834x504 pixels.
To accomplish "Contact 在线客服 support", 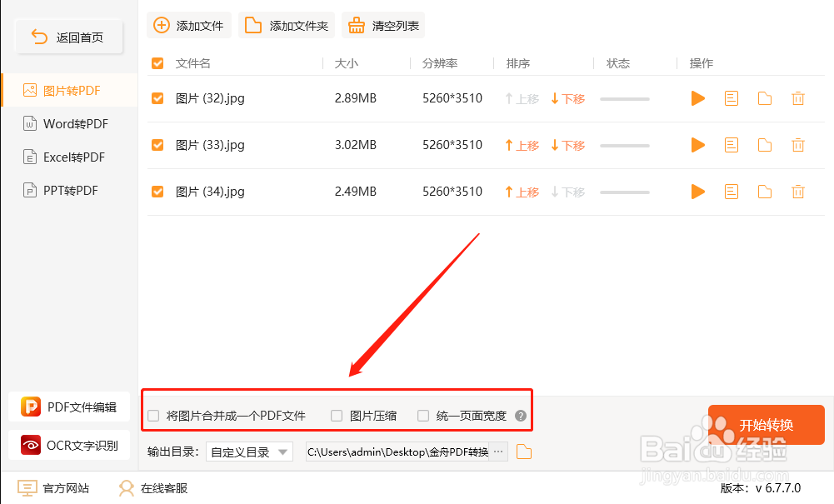I will (x=153, y=488).
